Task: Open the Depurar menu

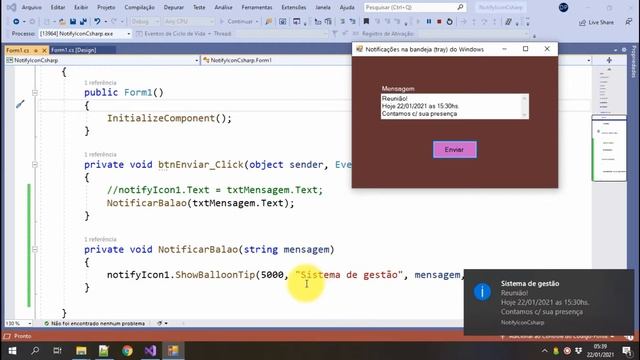Action: pyautogui.click(x=174, y=7)
